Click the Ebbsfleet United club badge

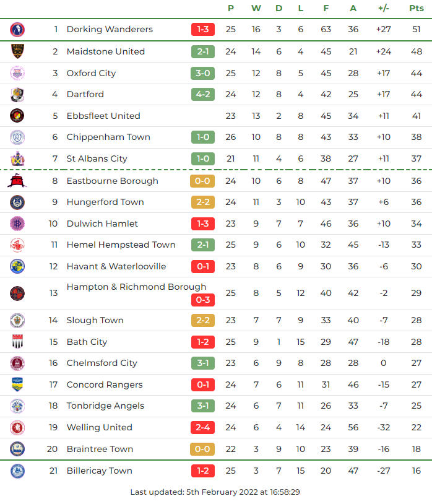(17, 116)
